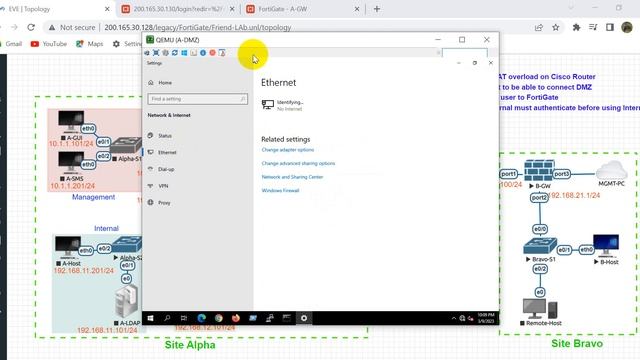Click the guest taskbar clock
This screenshot has height=360, width=640.
pyautogui.click(x=486, y=318)
